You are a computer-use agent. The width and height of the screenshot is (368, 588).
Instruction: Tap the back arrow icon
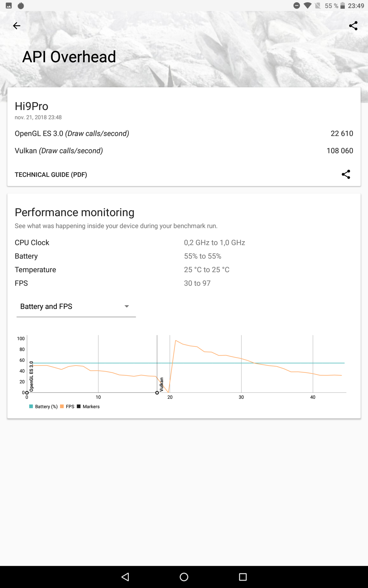tap(17, 26)
